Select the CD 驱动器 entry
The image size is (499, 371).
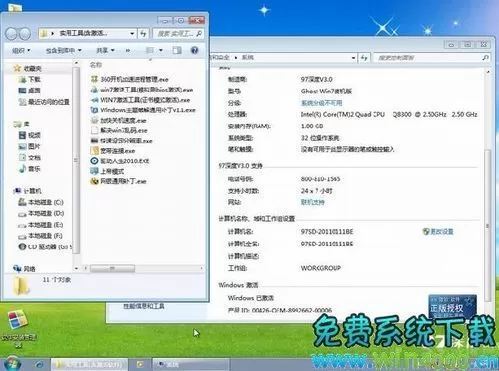(x=45, y=247)
